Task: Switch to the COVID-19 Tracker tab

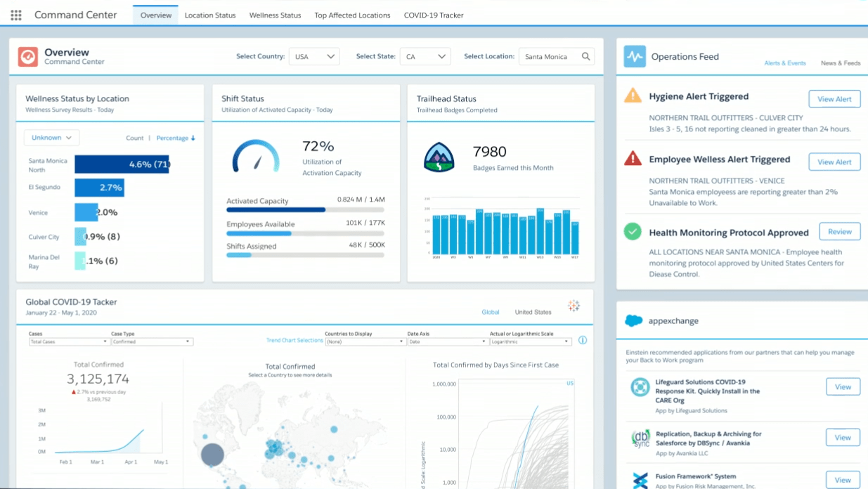Action: pyautogui.click(x=434, y=15)
